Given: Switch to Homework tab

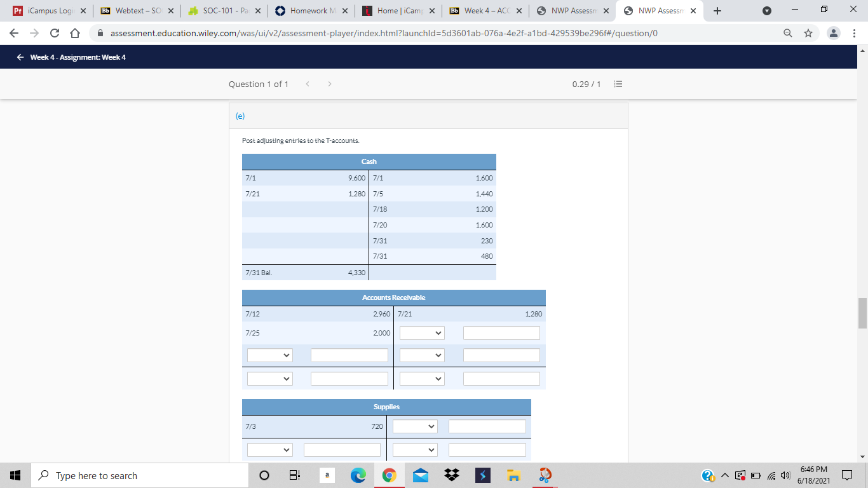Looking at the screenshot, I should pyautogui.click(x=310, y=11).
